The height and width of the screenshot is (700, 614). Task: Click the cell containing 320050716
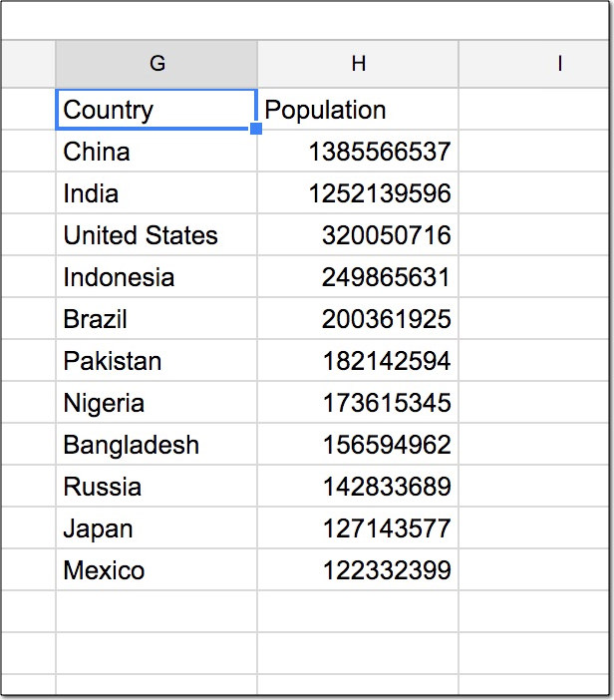[x=358, y=235]
